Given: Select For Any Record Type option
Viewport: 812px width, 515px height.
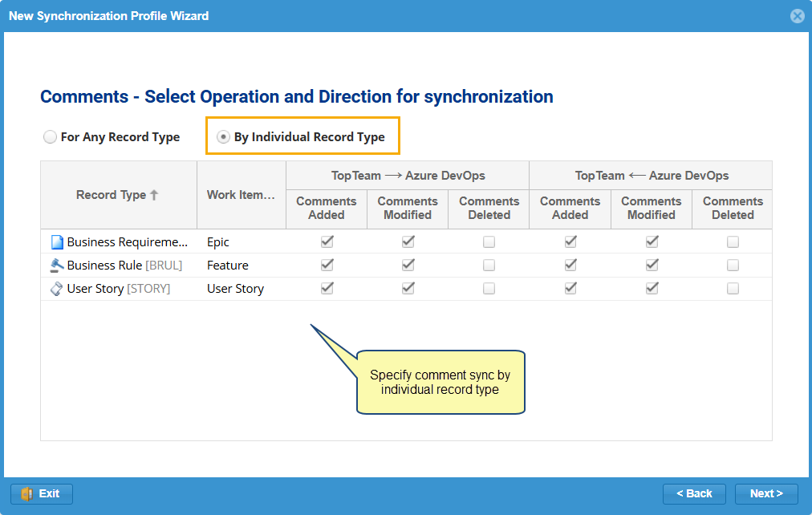Looking at the screenshot, I should point(51,137).
